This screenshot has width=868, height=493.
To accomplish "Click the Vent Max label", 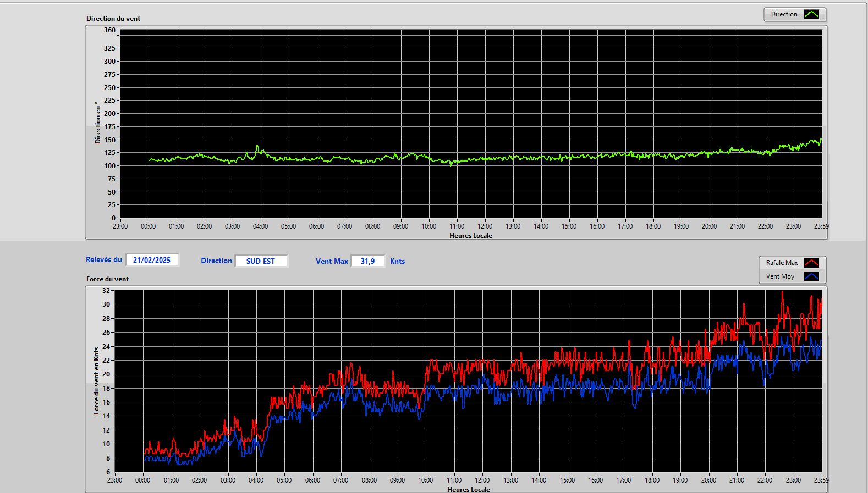I will [332, 262].
